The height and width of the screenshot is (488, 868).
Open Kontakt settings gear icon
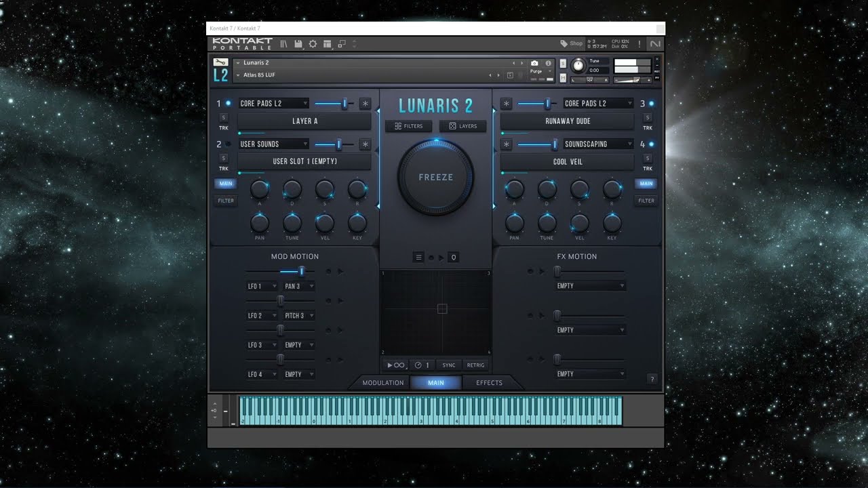(313, 43)
